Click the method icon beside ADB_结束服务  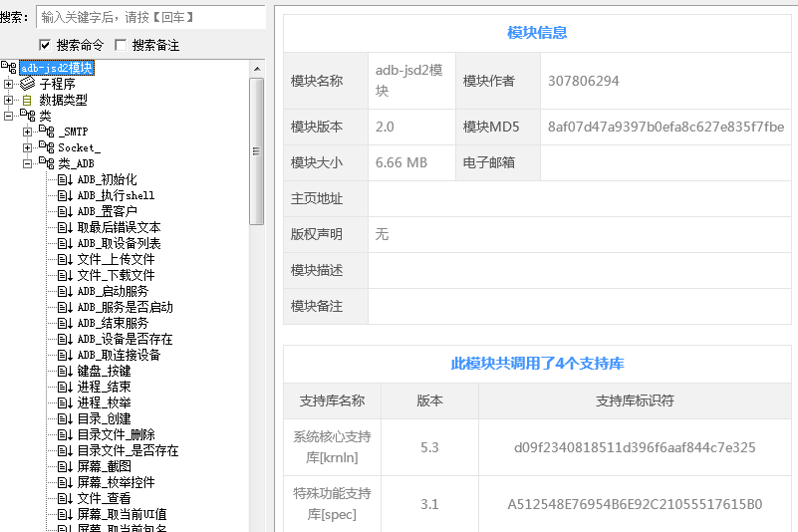[x=65, y=323]
